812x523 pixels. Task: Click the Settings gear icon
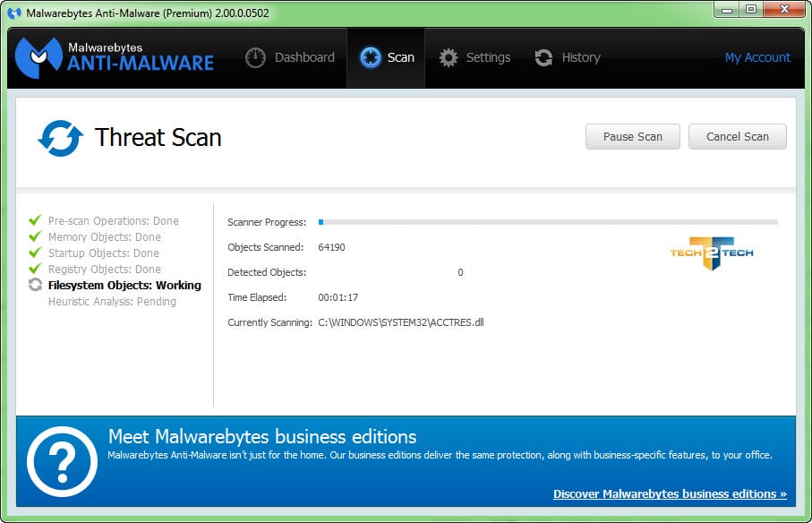[449, 57]
